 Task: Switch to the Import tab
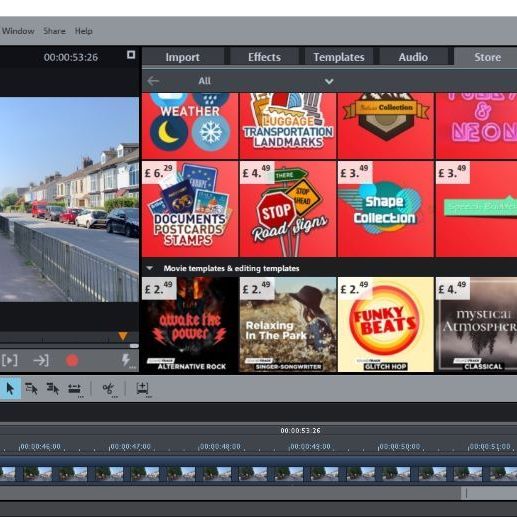click(183, 57)
